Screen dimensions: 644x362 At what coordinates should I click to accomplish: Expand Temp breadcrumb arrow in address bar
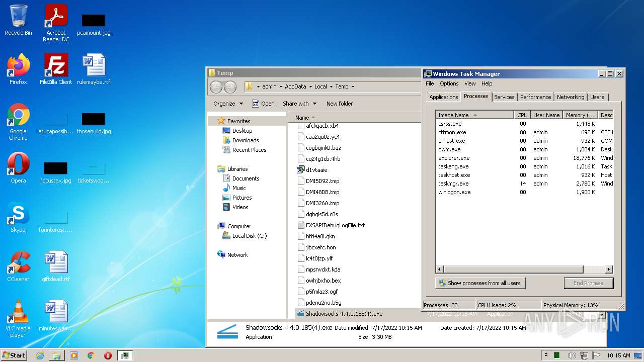click(353, 86)
